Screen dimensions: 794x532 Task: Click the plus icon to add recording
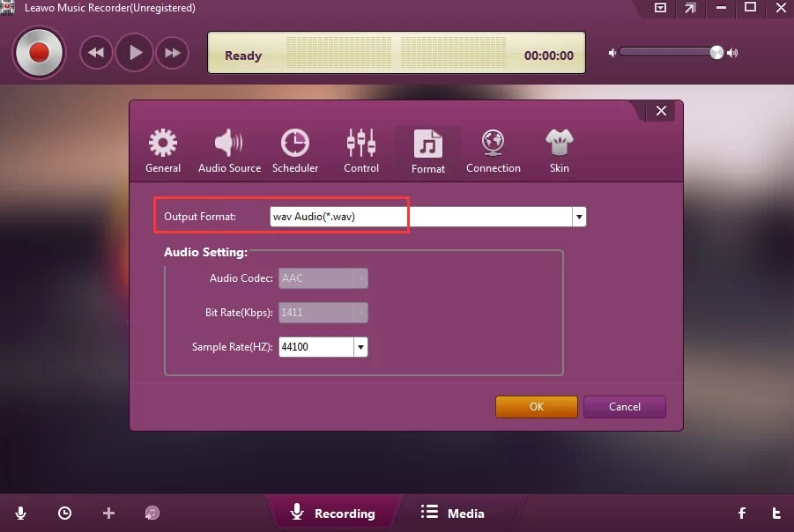108,513
